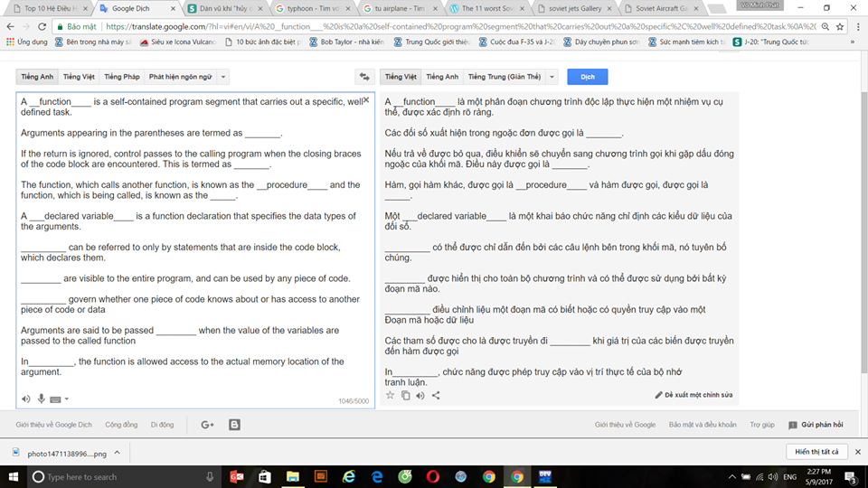Viewport: 868px width, 488px height.
Task: Copy the translated text
Action: coord(406,395)
